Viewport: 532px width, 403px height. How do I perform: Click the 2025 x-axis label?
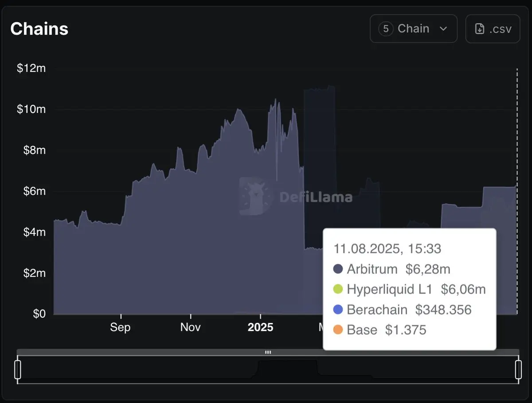click(260, 327)
